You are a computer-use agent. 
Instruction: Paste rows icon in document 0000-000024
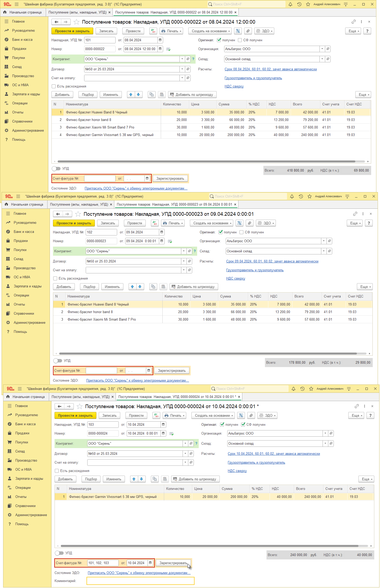165,479
